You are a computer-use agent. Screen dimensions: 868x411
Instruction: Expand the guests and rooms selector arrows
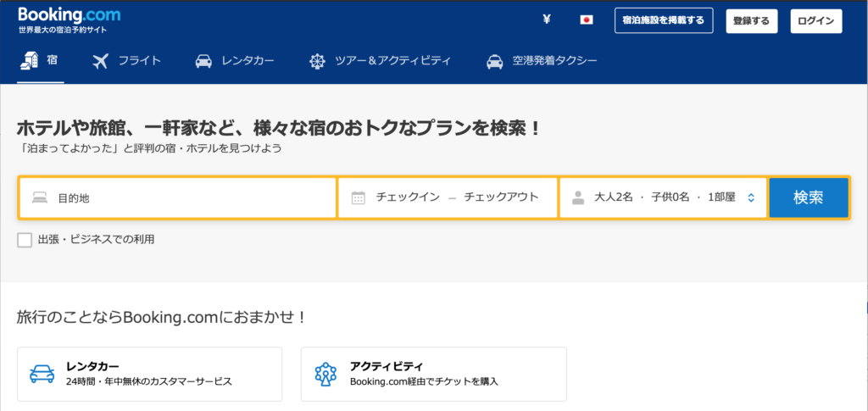(x=751, y=198)
